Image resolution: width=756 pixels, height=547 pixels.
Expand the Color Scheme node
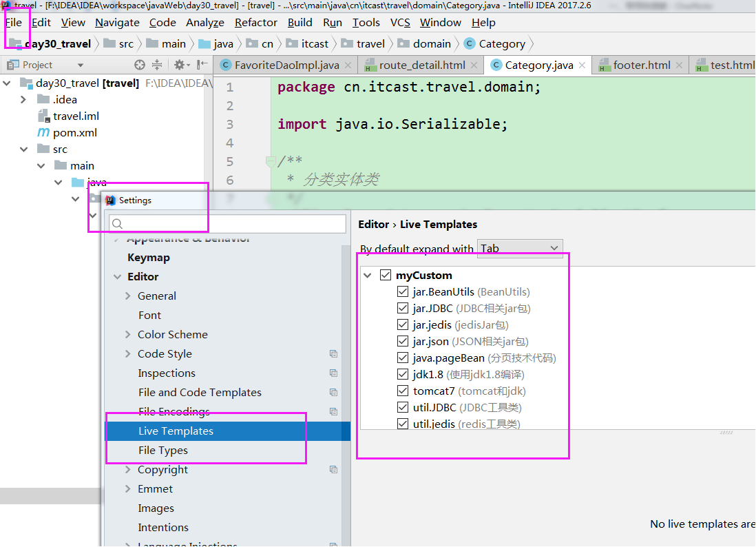click(128, 334)
